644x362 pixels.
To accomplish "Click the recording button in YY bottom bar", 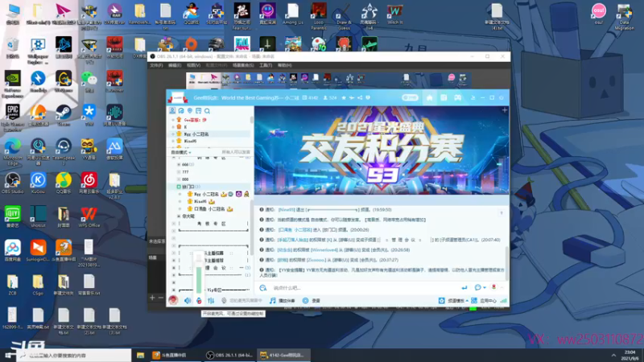I will coord(312,300).
